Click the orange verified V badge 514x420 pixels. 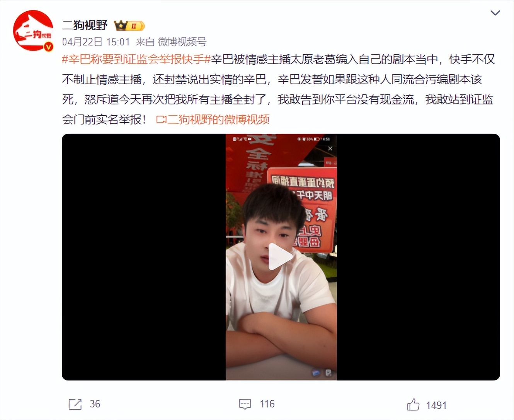point(48,47)
